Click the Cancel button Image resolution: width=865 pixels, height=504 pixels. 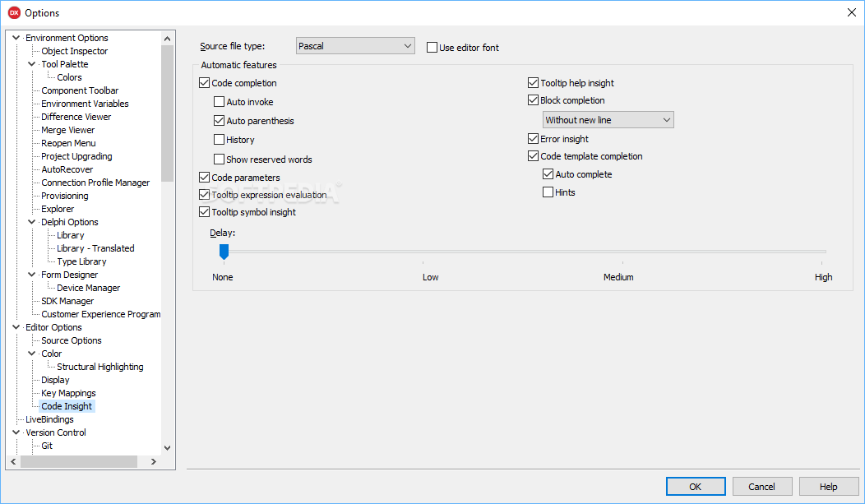[762, 487]
